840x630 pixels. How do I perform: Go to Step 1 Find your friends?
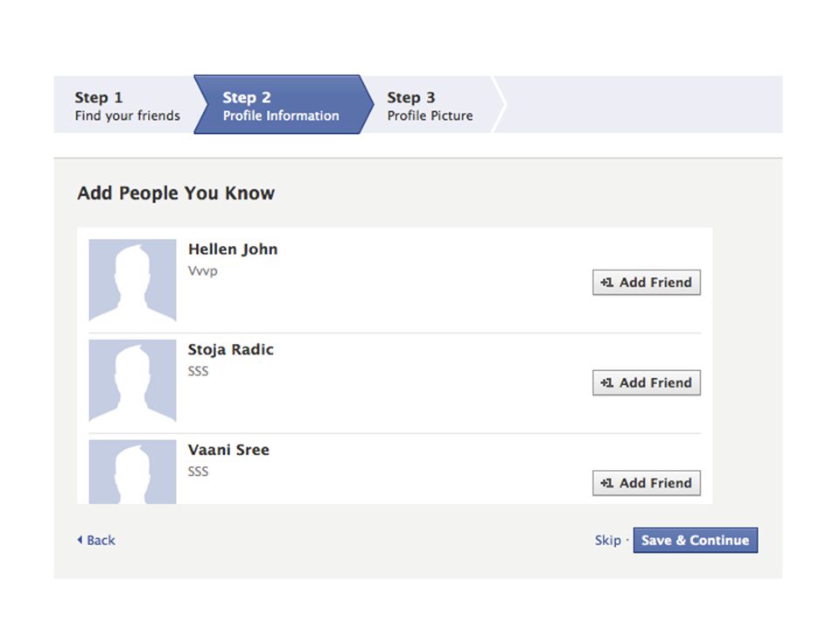127,106
